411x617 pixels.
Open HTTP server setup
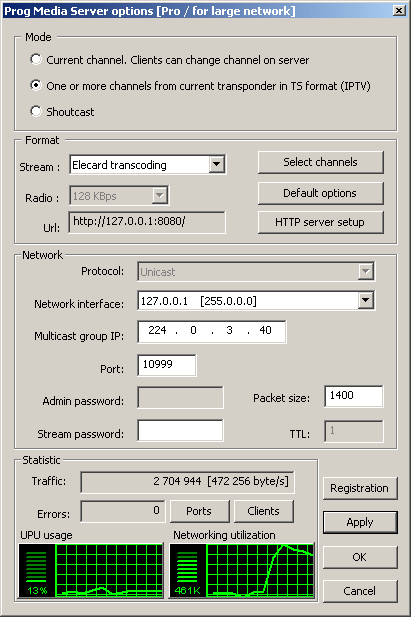click(320, 222)
